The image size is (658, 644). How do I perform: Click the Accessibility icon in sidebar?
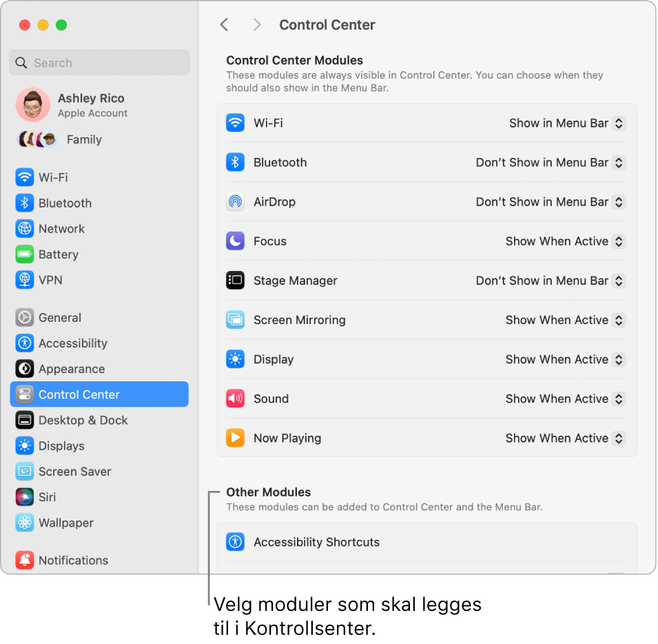[24, 343]
